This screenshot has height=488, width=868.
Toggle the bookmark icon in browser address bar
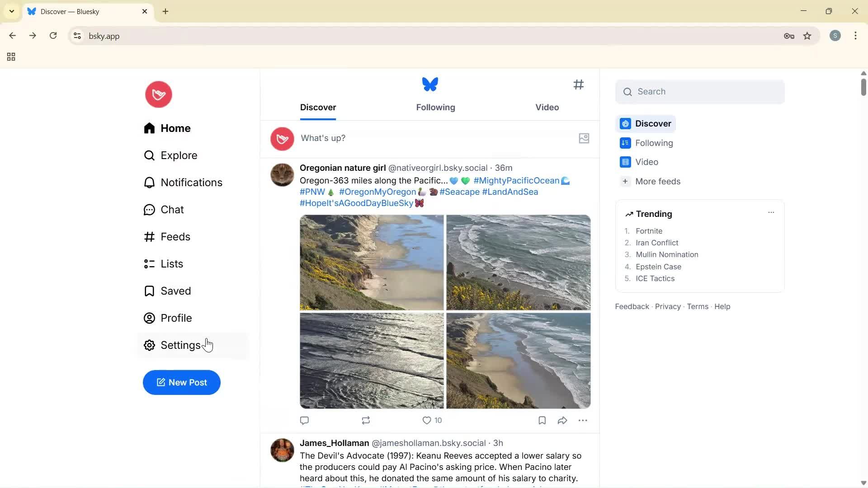807,36
